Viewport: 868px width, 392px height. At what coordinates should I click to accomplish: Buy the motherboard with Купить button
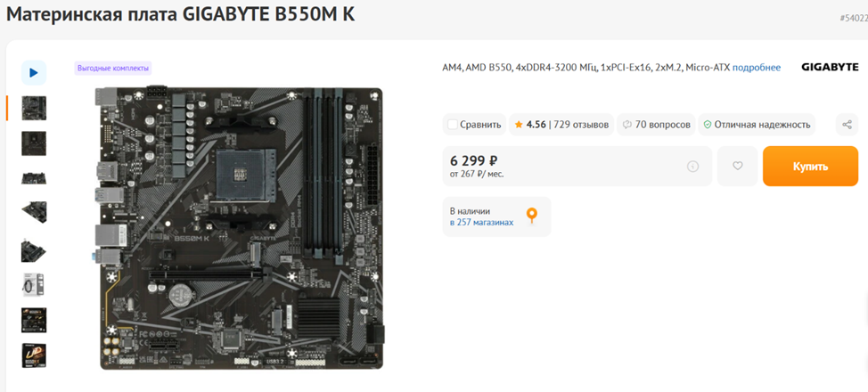pos(810,166)
